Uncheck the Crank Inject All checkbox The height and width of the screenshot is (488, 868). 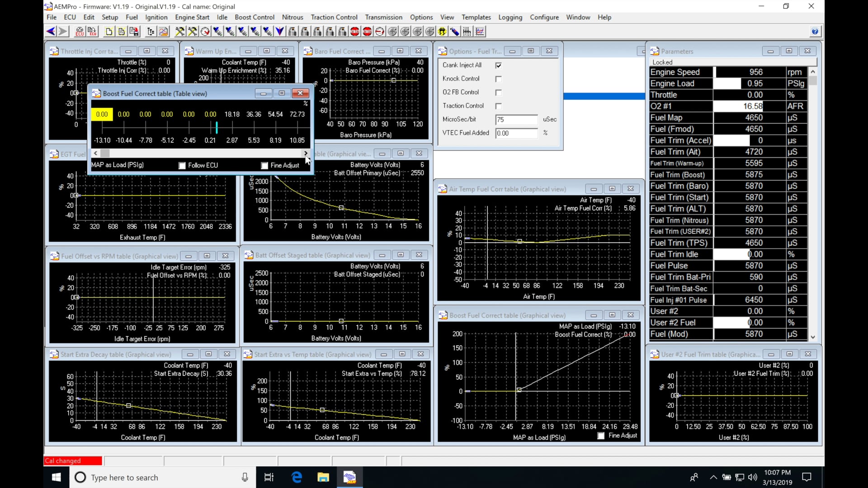[x=498, y=66]
